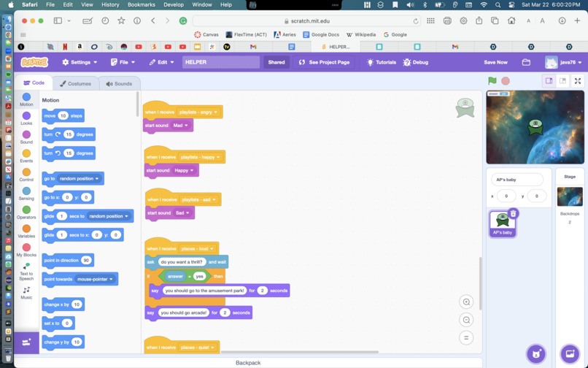Stop the project with the red stop icon

click(506, 81)
